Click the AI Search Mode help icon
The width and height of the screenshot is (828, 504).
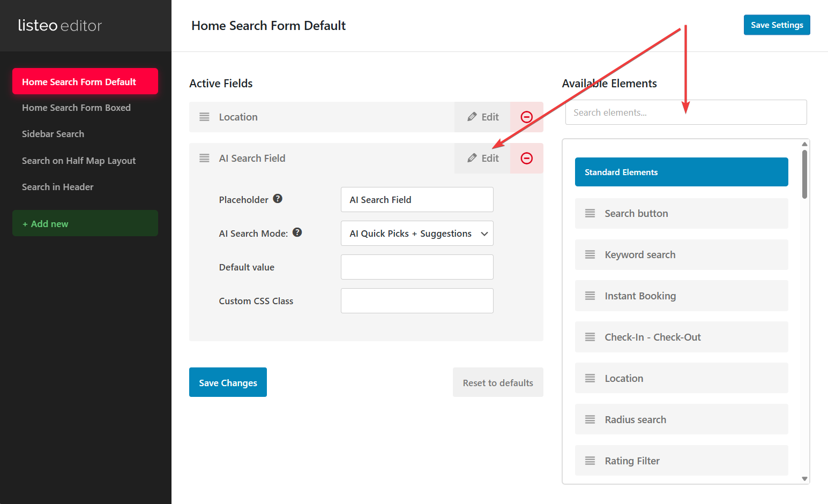297,232
